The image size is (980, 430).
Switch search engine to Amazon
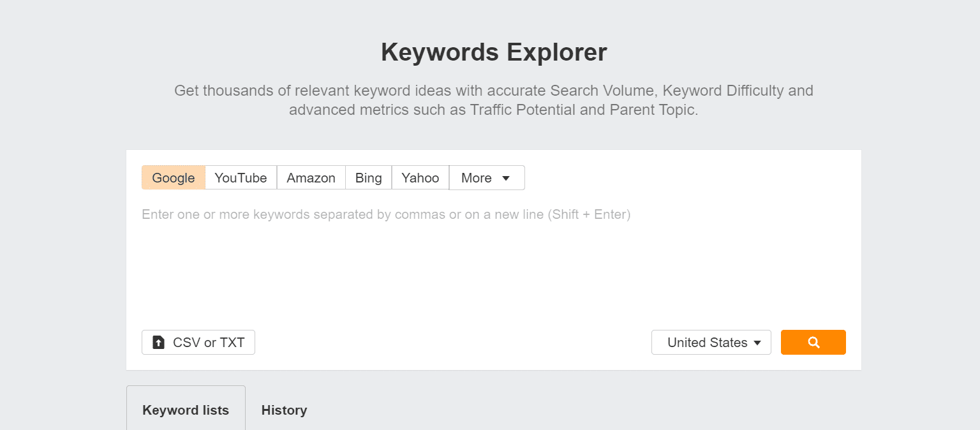click(311, 178)
